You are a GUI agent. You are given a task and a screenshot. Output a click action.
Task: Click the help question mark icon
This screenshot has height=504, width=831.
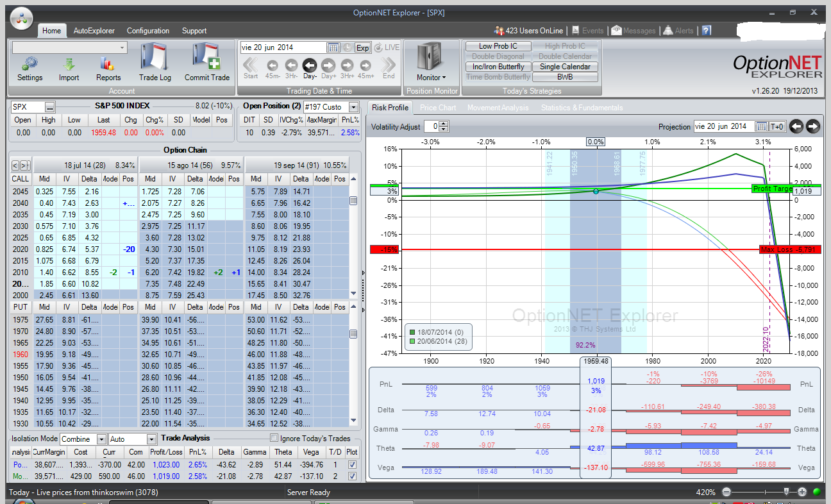pos(707,31)
